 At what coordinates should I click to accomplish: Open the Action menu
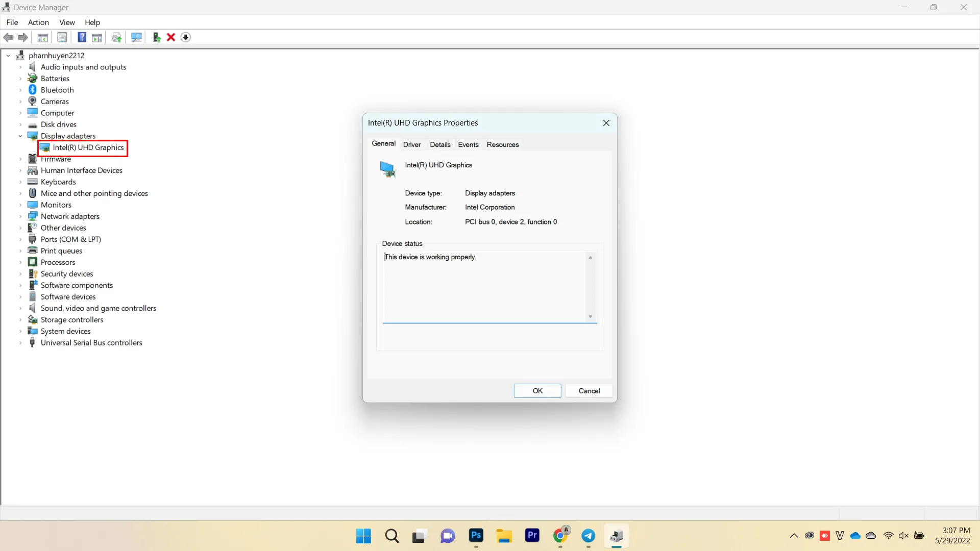pos(38,22)
